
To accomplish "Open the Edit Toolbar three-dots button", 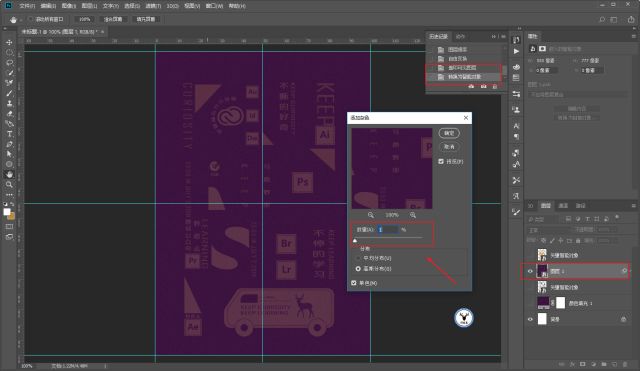I will tap(9, 195).
